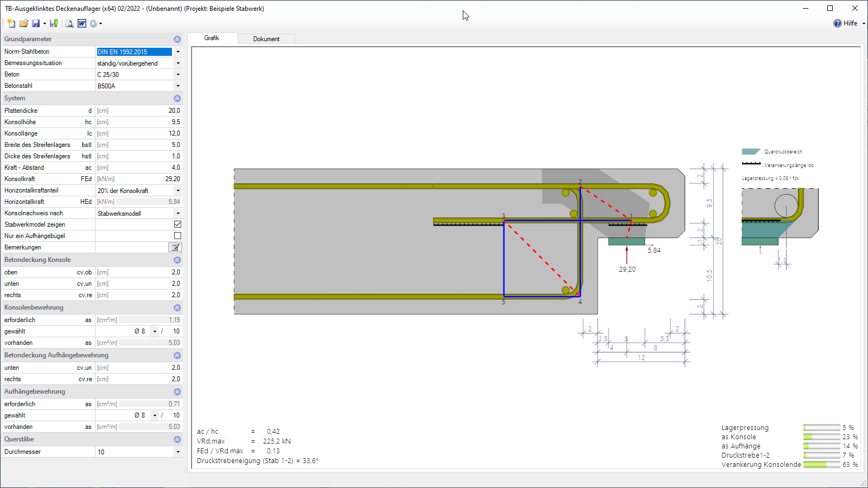Click Verankerung Konsolende utilization bar
Screen dimensions: 868x488
click(x=822, y=465)
